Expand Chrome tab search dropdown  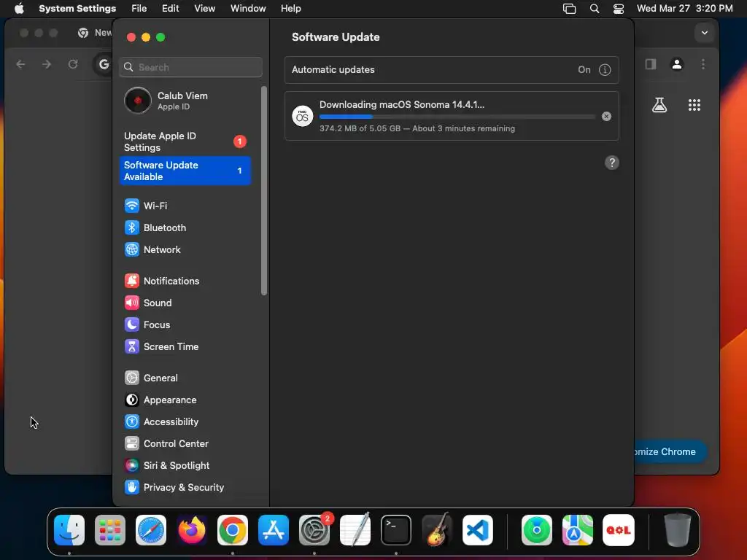coord(704,33)
